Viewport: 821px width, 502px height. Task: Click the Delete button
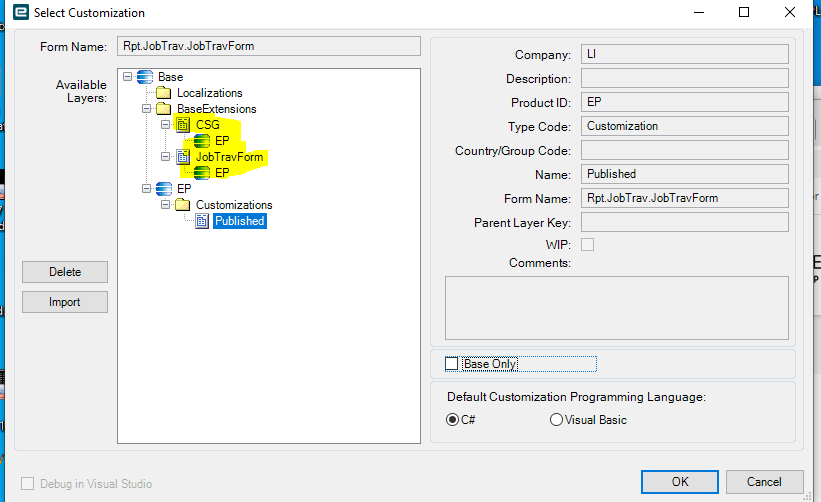(65, 272)
